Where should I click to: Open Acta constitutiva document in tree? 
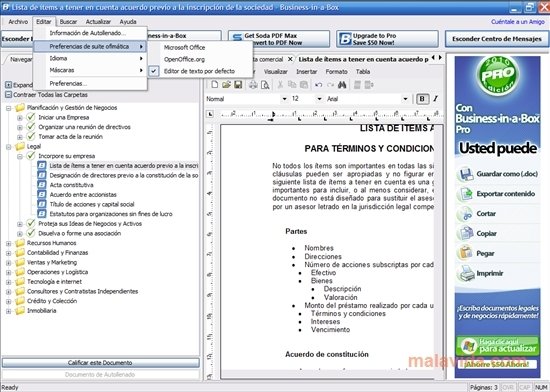click(x=71, y=185)
